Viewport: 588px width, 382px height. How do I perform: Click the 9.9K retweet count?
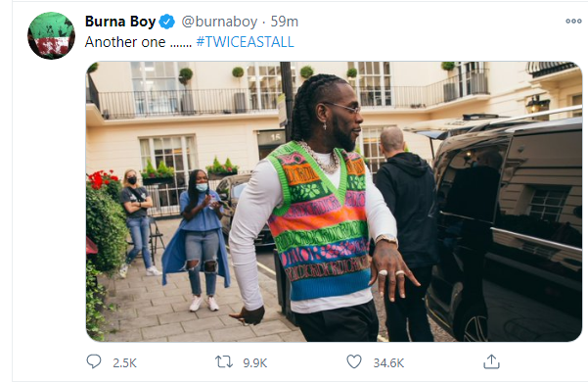point(255,362)
